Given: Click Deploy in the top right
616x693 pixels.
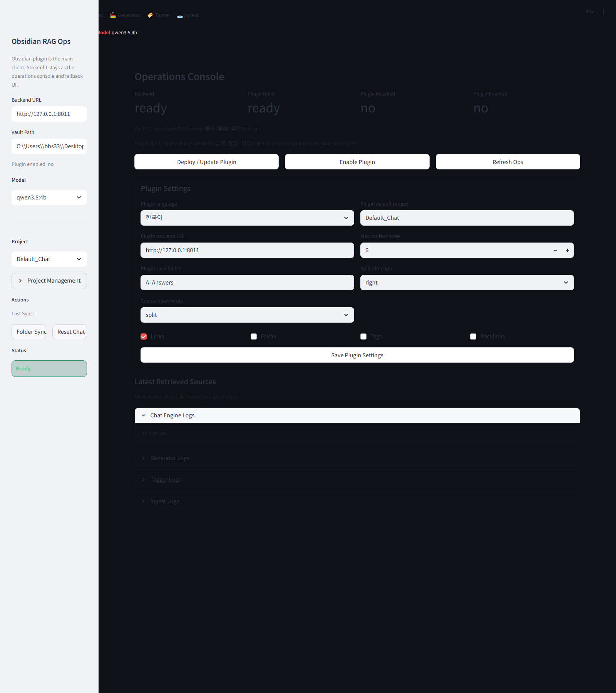Looking at the screenshot, I should (588, 12).
